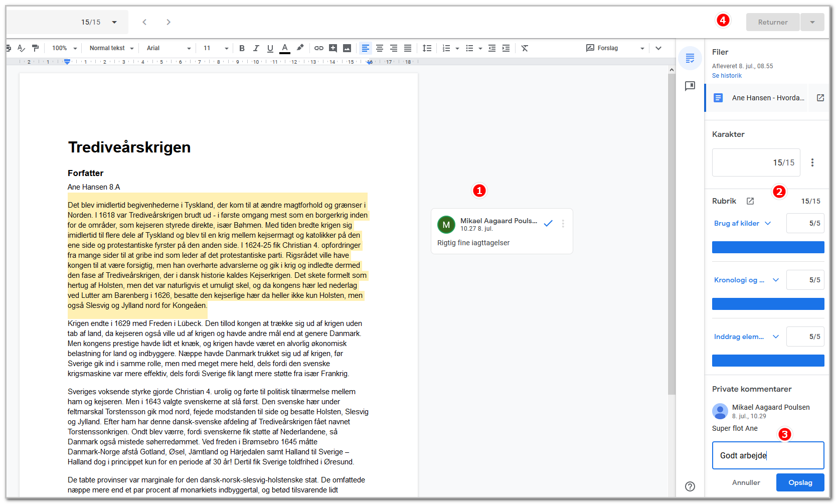This screenshot has height=504, width=836.
Task: Open the highlight color picker
Action: click(300, 48)
